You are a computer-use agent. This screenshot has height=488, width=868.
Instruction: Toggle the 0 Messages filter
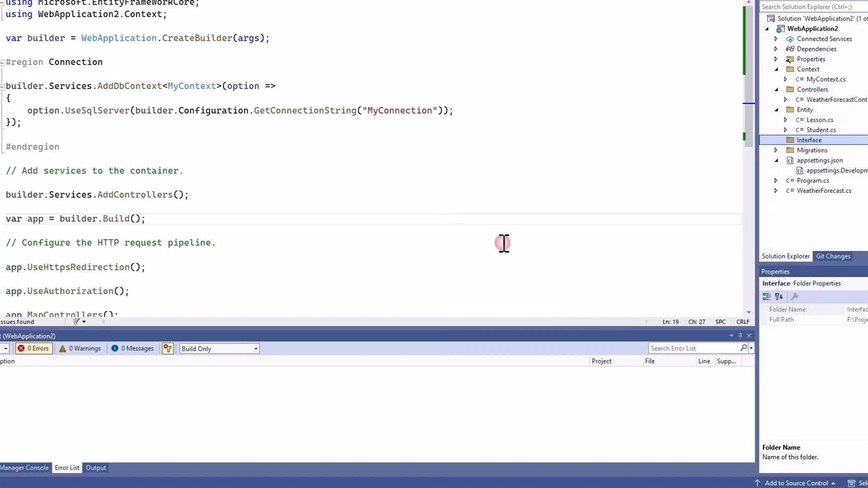132,348
